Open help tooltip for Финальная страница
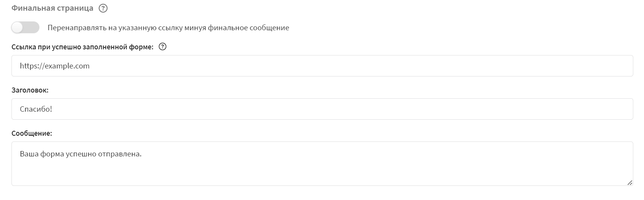644x200 pixels. pyautogui.click(x=103, y=8)
